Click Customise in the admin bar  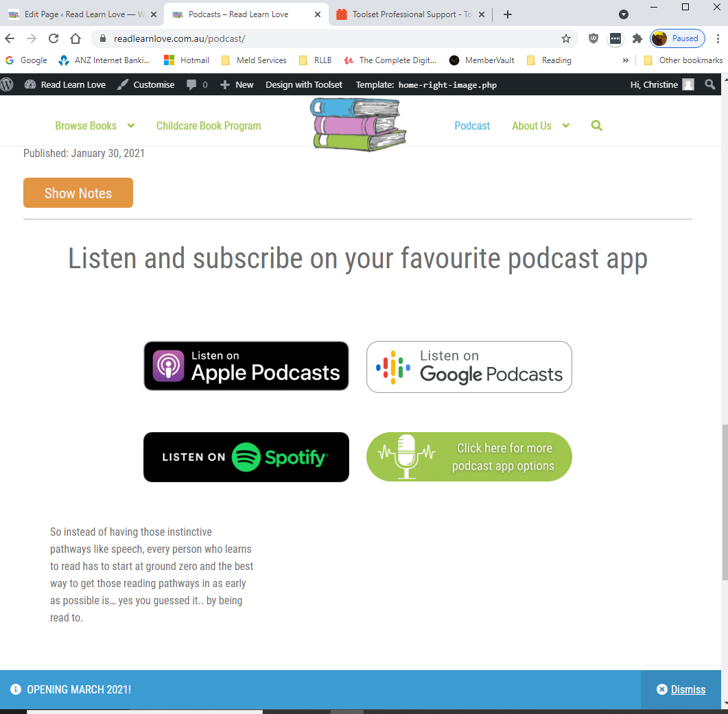pos(145,84)
